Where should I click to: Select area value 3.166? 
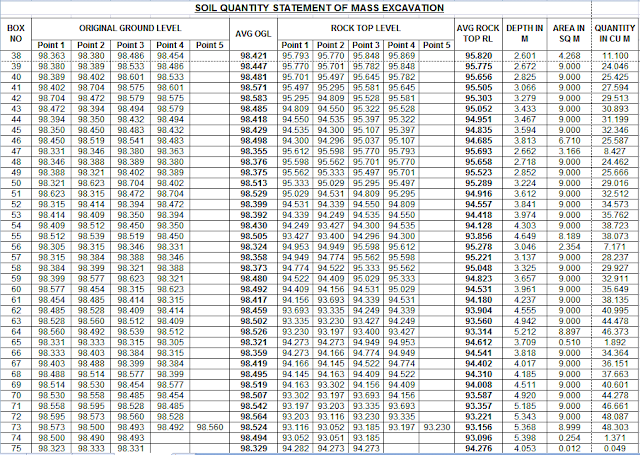pyautogui.click(x=569, y=151)
